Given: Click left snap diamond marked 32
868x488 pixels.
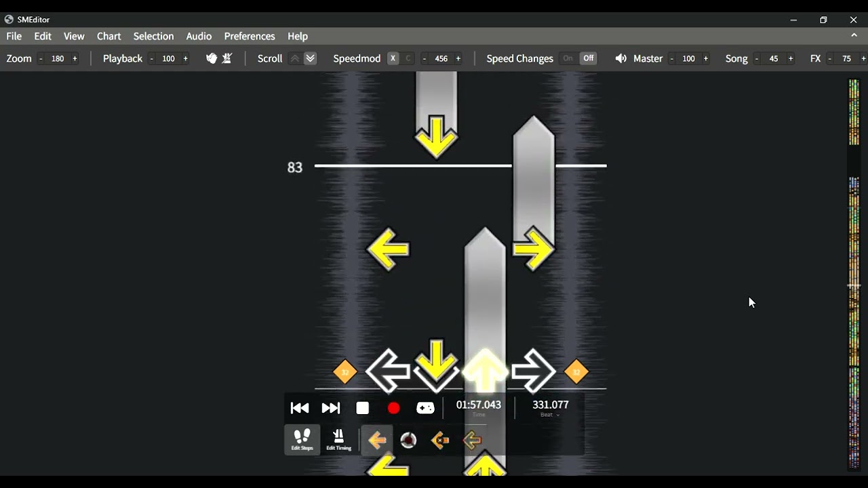Looking at the screenshot, I should point(344,372).
